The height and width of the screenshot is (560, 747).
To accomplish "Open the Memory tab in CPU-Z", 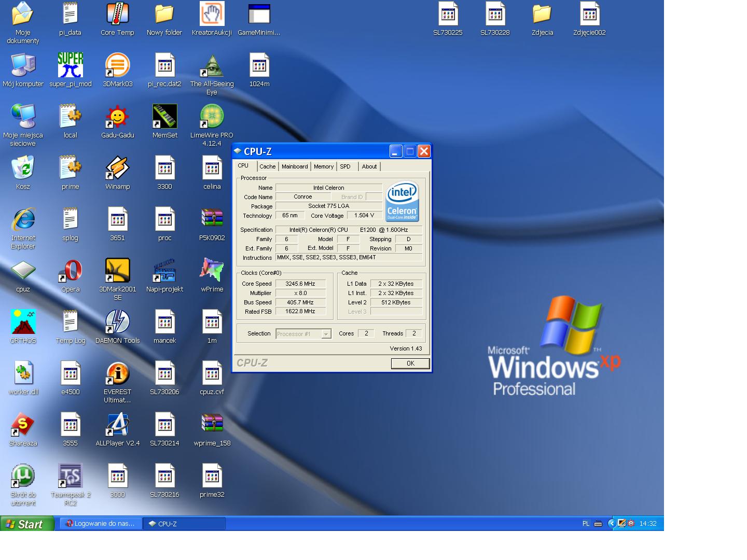I will coord(324,166).
